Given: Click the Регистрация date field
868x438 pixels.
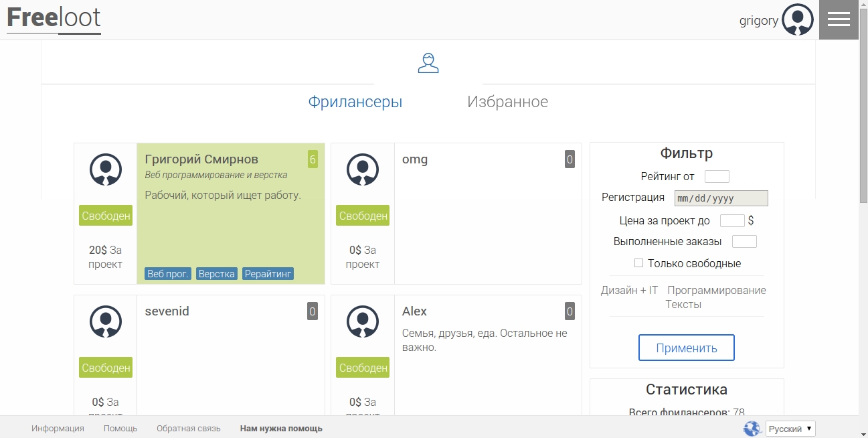Looking at the screenshot, I should coord(721,198).
